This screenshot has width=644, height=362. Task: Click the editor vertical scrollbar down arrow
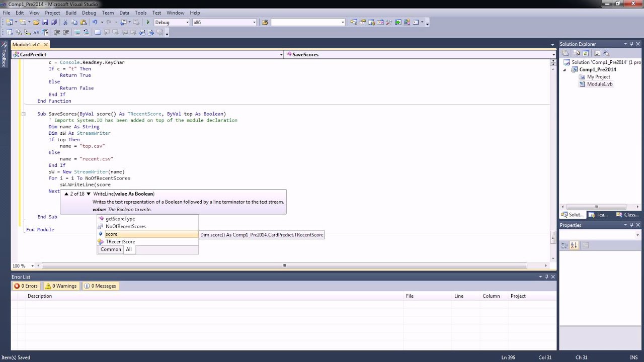point(553,257)
